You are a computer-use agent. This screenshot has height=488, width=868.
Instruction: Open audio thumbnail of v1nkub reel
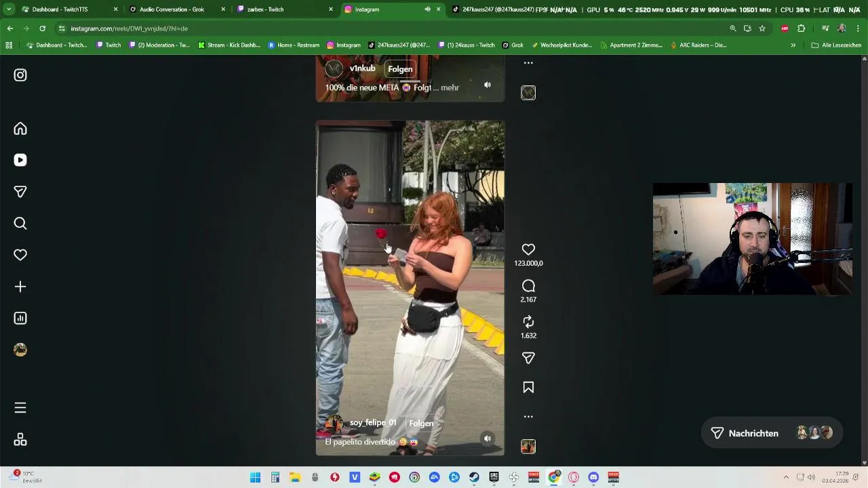[x=528, y=93]
